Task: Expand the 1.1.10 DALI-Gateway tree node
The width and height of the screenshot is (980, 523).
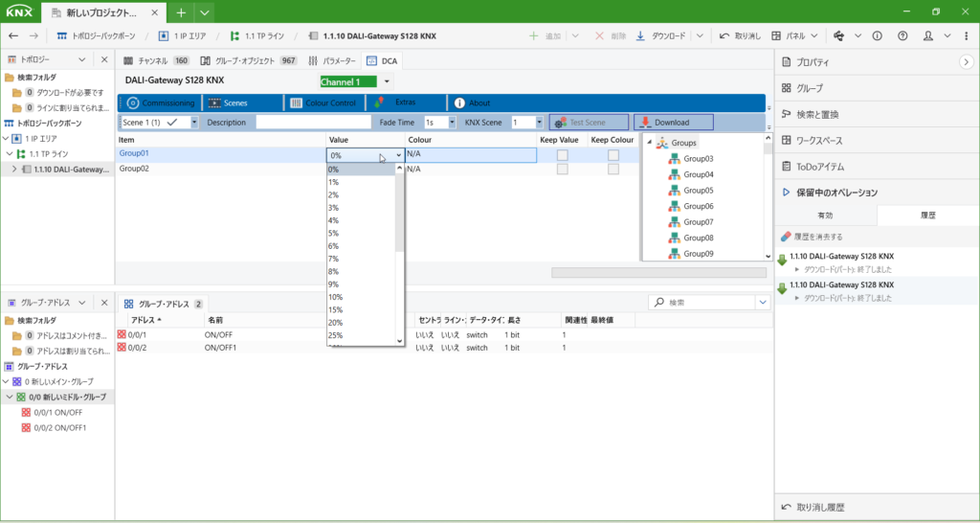Action: click(14, 169)
